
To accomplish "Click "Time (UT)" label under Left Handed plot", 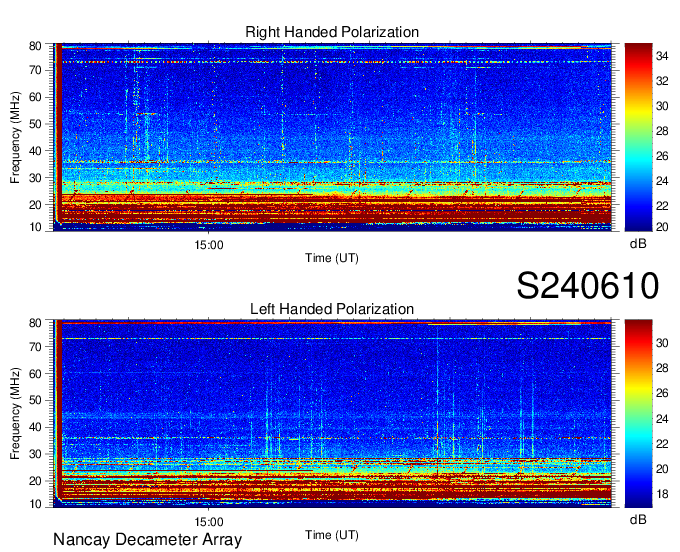I will 332,535.
